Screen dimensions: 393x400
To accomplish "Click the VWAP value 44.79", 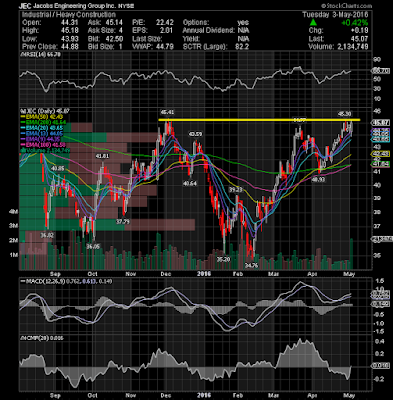I will click(x=165, y=46).
